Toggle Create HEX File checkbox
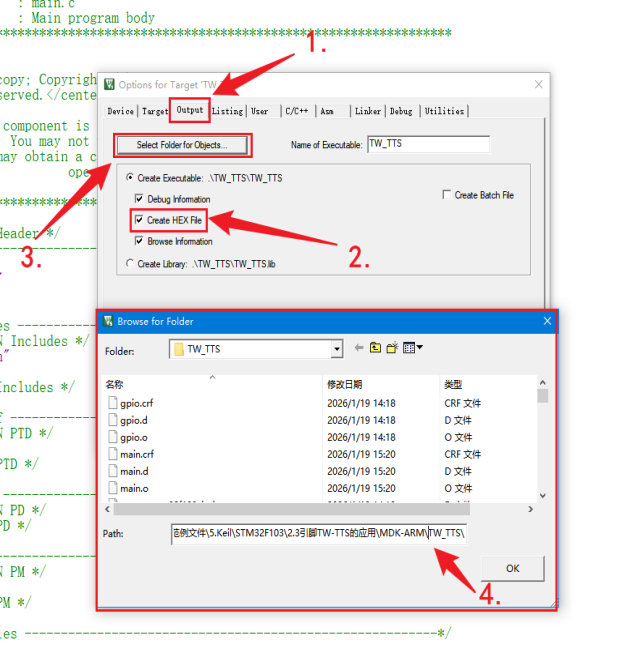 [x=139, y=220]
